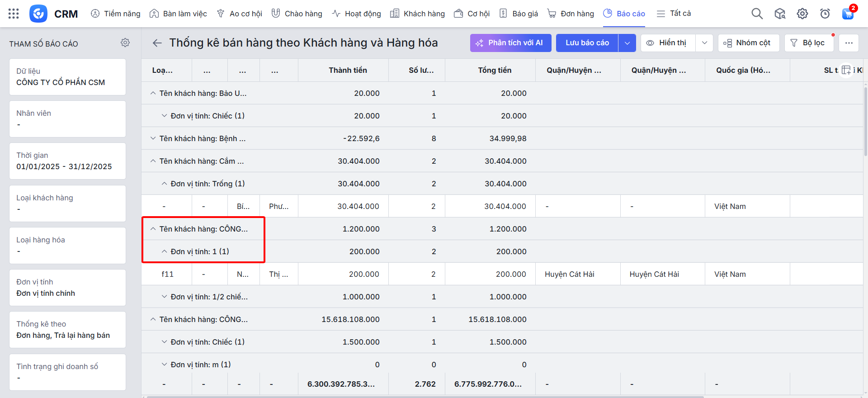Click the Bộ lọc filter button
Screen dimensions: 868x398
(808, 43)
